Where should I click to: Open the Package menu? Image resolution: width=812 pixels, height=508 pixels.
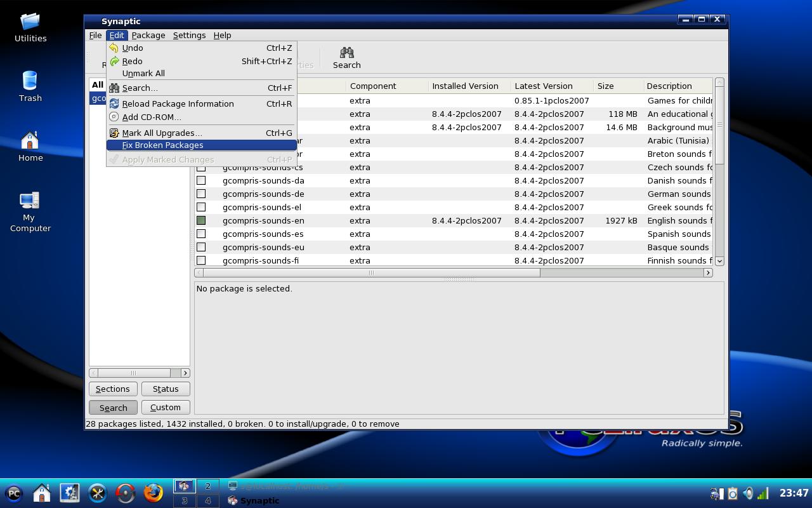point(148,35)
